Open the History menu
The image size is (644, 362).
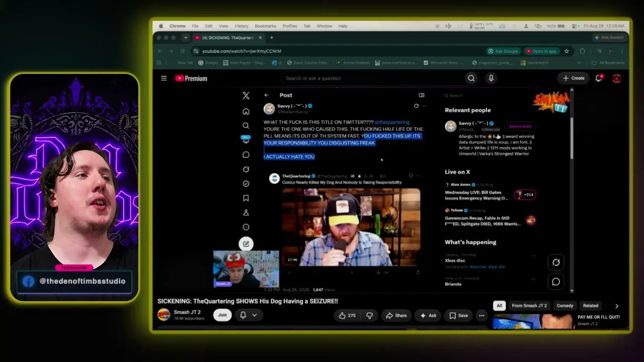click(242, 26)
